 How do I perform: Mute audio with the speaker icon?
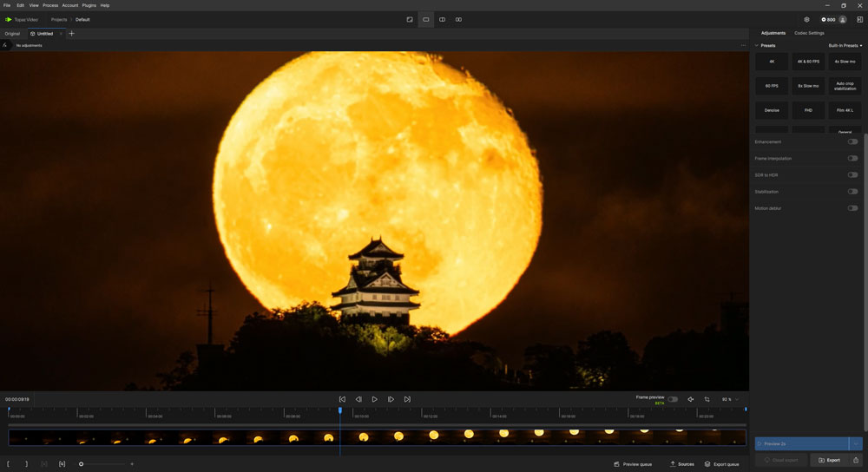pos(691,399)
